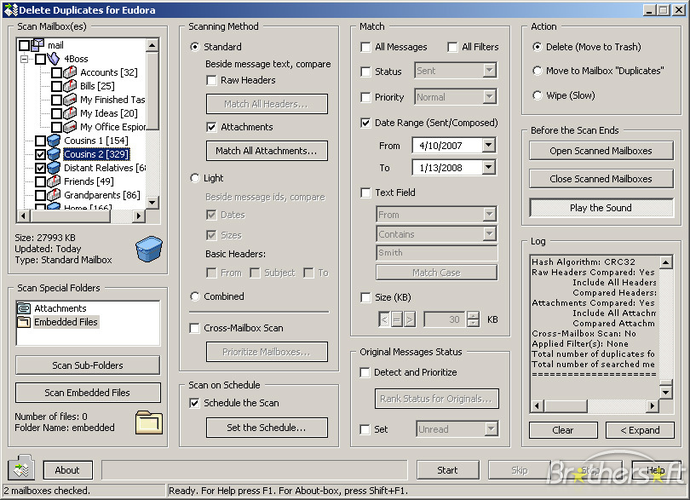Open the From date picker dropdown
690x500 pixels.
pos(488,145)
